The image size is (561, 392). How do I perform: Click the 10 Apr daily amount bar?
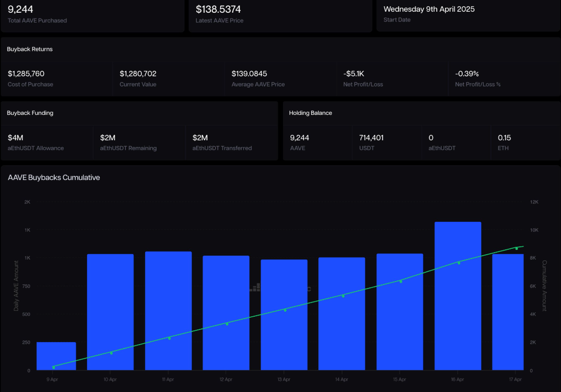click(x=110, y=312)
